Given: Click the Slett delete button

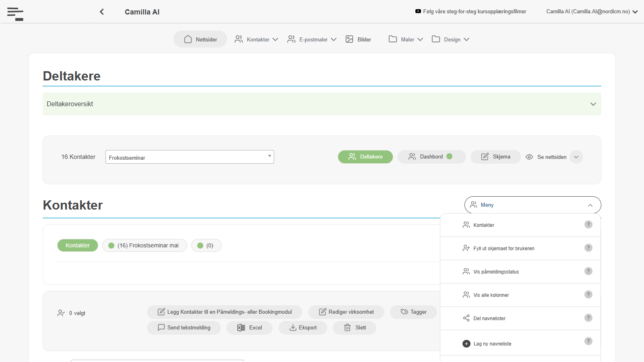Looking at the screenshot, I should pyautogui.click(x=355, y=327).
